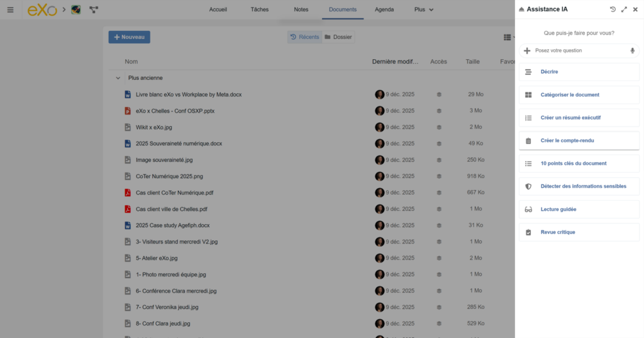Image resolution: width=644 pixels, height=338 pixels.
Task: Switch to Récents view toggle
Action: (x=305, y=37)
